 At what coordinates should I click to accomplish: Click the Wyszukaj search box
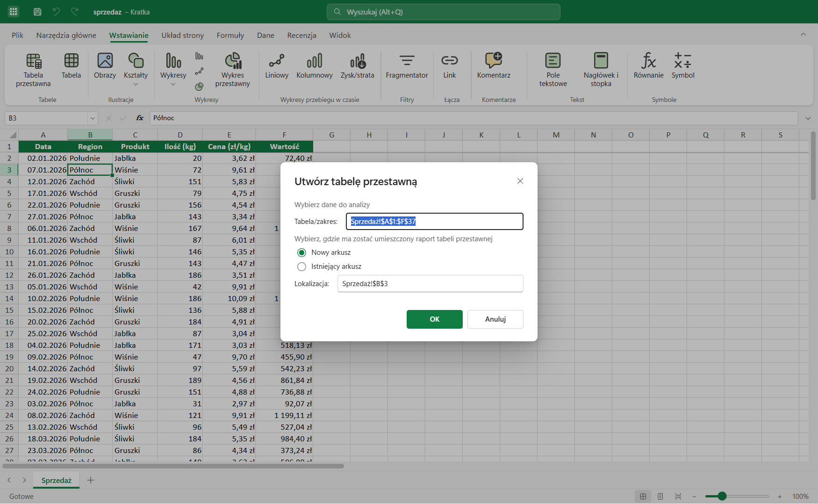(x=444, y=12)
